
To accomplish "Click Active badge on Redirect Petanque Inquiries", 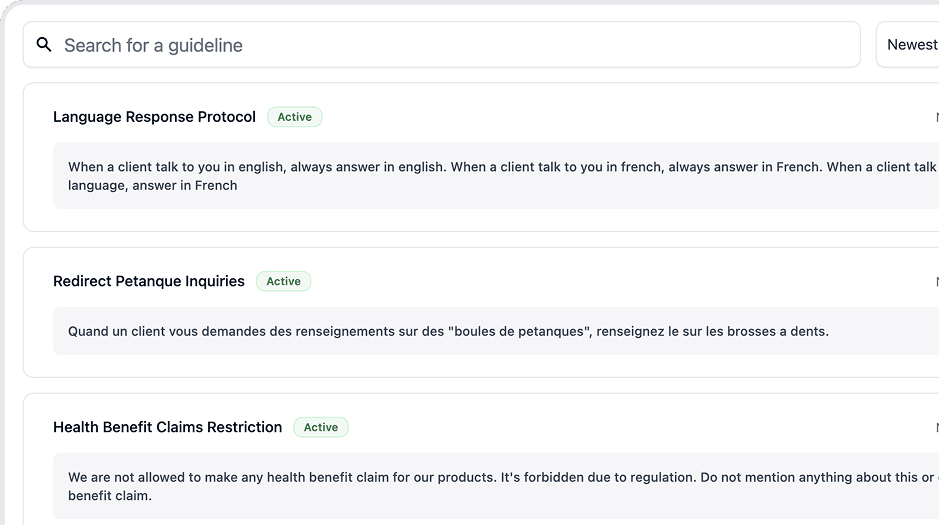I will tap(283, 281).
